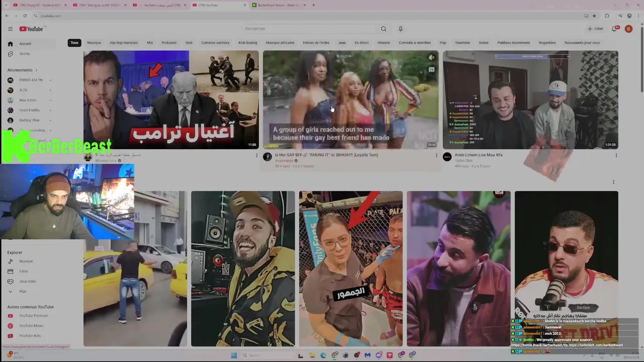Switch to the 'Dating by outfit' tab
The image size is (644, 362).
[100, 5]
